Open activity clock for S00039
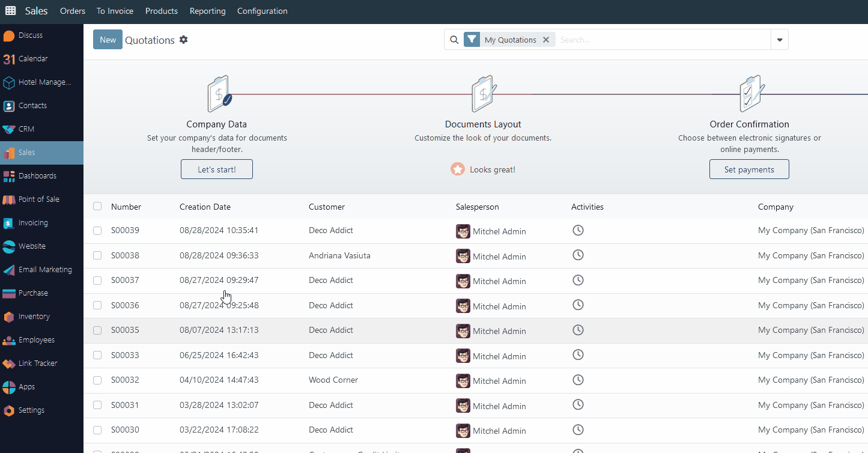This screenshot has height=453, width=868. click(578, 231)
